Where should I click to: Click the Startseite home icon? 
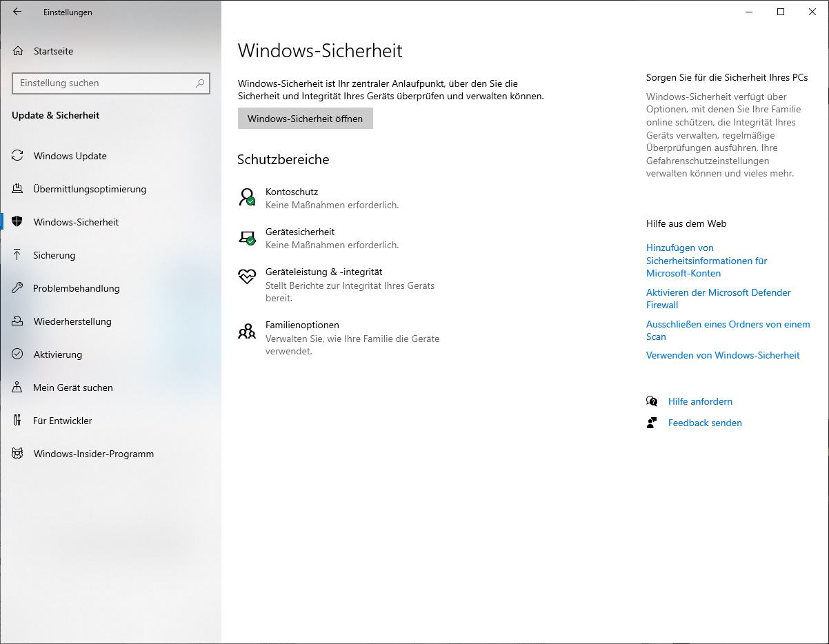(17, 51)
